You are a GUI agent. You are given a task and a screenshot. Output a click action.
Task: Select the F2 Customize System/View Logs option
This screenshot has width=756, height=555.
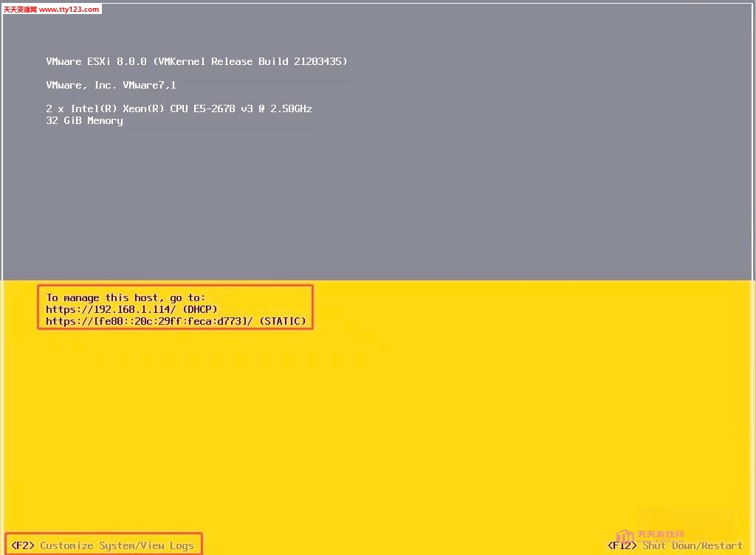pyautogui.click(x=102, y=545)
